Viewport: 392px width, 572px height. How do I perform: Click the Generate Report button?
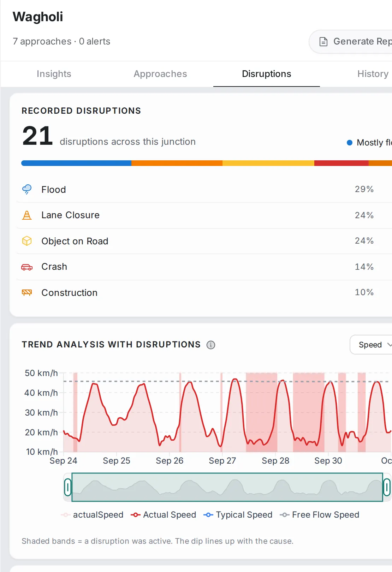(351, 42)
